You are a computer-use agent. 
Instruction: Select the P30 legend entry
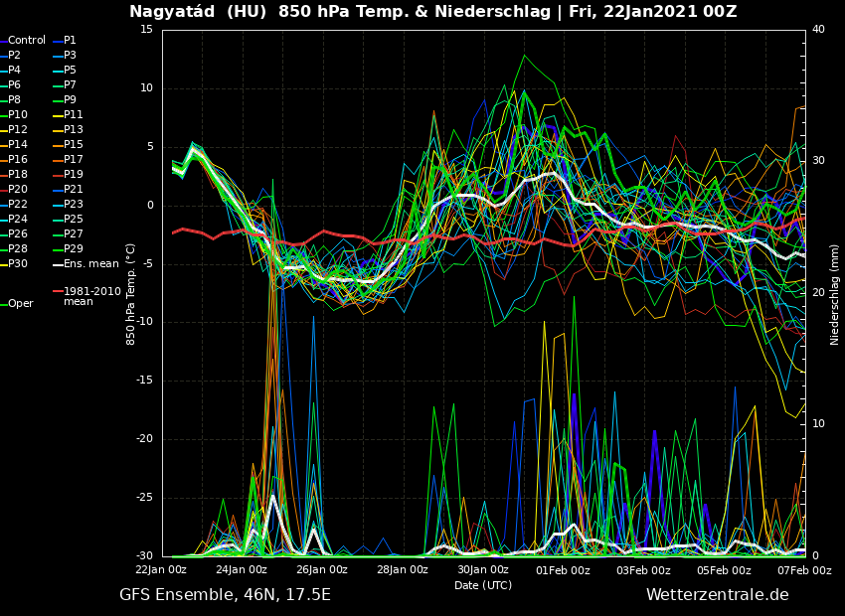click(18, 264)
